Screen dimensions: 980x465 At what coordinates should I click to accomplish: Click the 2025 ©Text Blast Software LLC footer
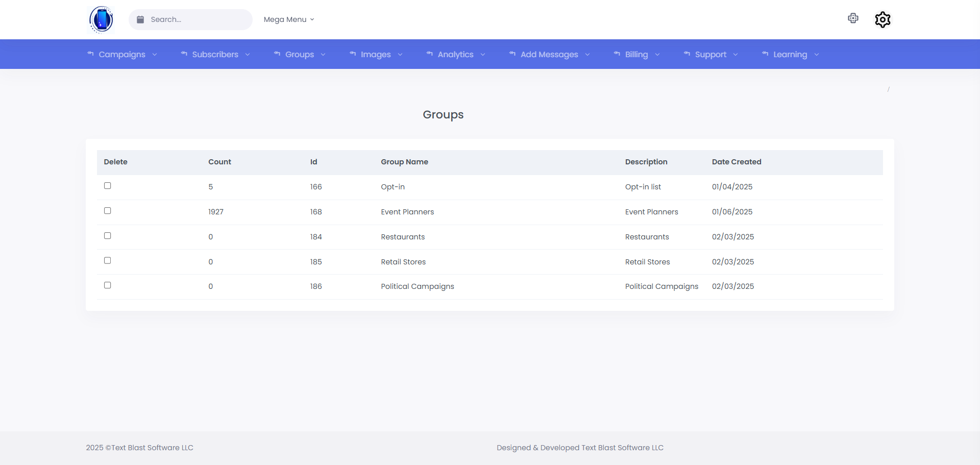pos(139,448)
